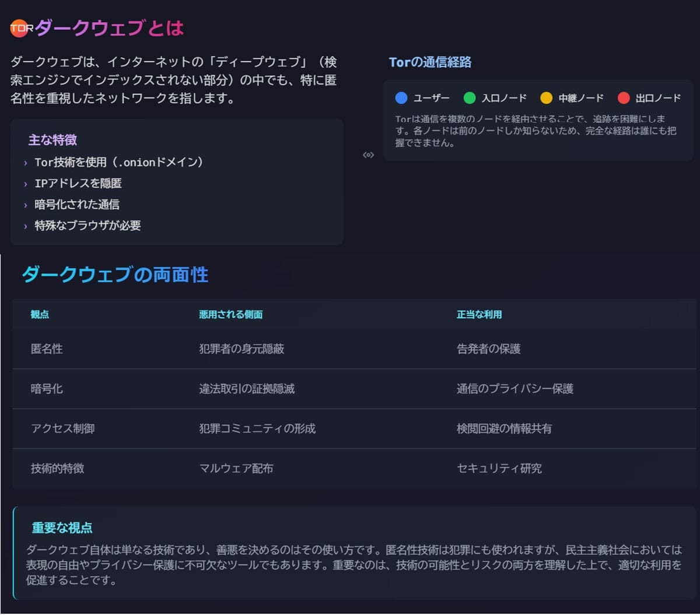The image size is (700, 615).
Task: Click the マルウェア配布 table cell
Action: pos(236,468)
